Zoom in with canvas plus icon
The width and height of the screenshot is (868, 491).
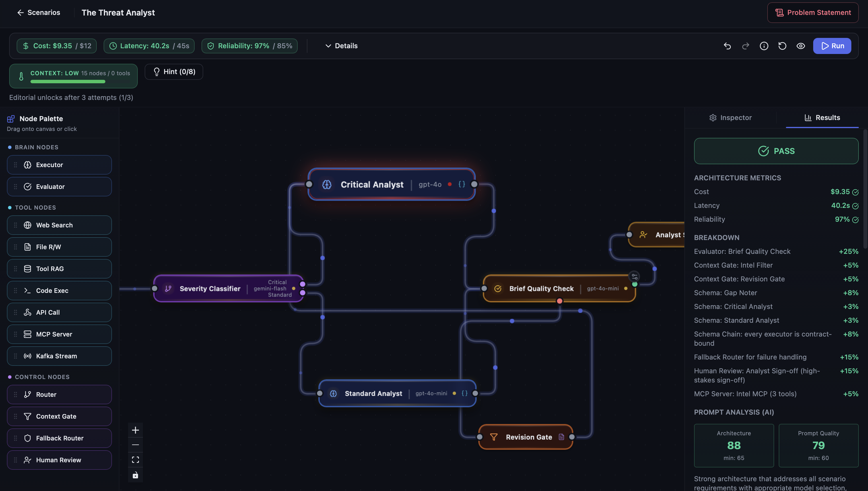click(135, 430)
